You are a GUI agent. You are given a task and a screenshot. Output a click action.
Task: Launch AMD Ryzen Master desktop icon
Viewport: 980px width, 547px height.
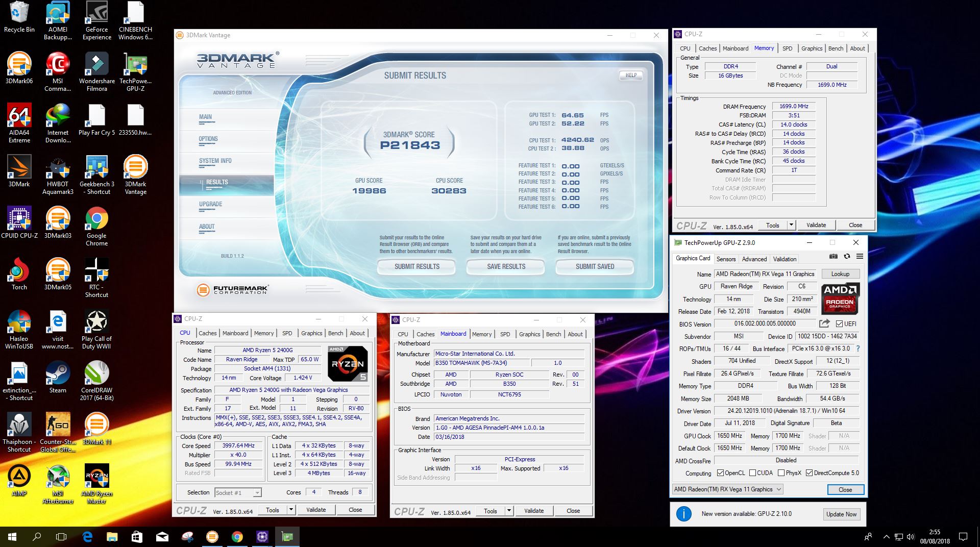click(96, 484)
